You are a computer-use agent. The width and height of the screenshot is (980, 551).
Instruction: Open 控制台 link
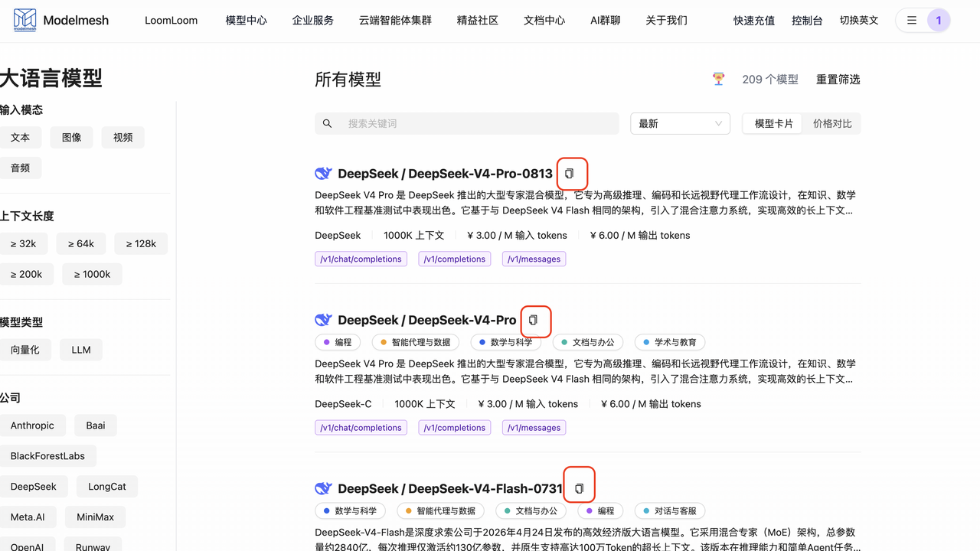tap(807, 21)
